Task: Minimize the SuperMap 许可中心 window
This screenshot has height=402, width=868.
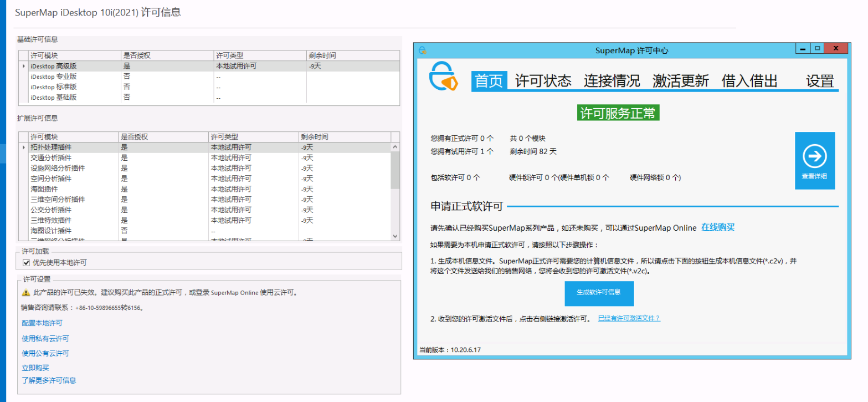Action: pos(803,49)
